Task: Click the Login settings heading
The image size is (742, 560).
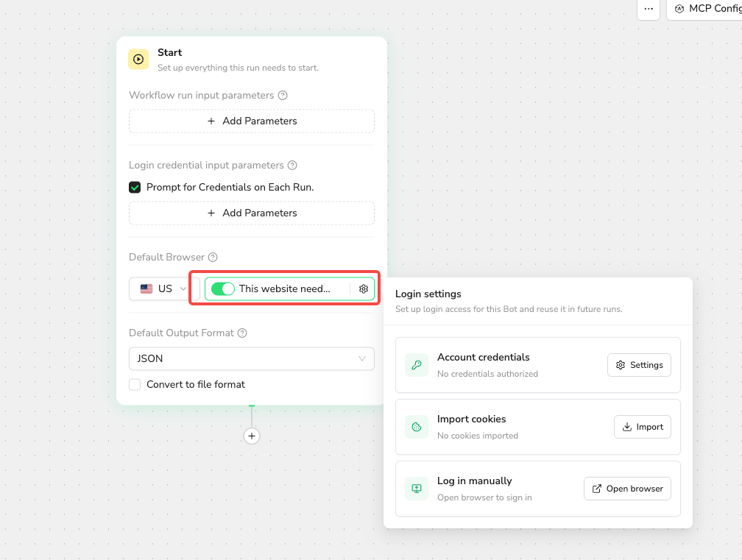Action: (x=428, y=294)
